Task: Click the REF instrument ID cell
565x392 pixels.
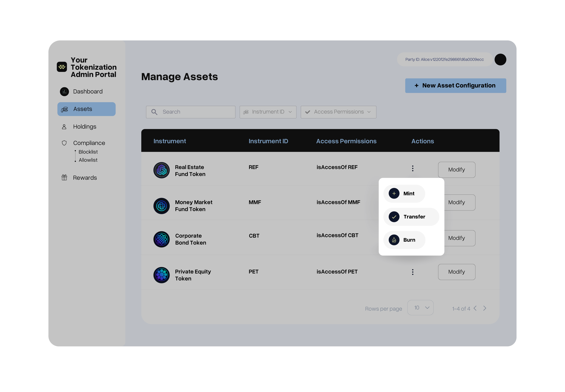Action: tap(253, 167)
